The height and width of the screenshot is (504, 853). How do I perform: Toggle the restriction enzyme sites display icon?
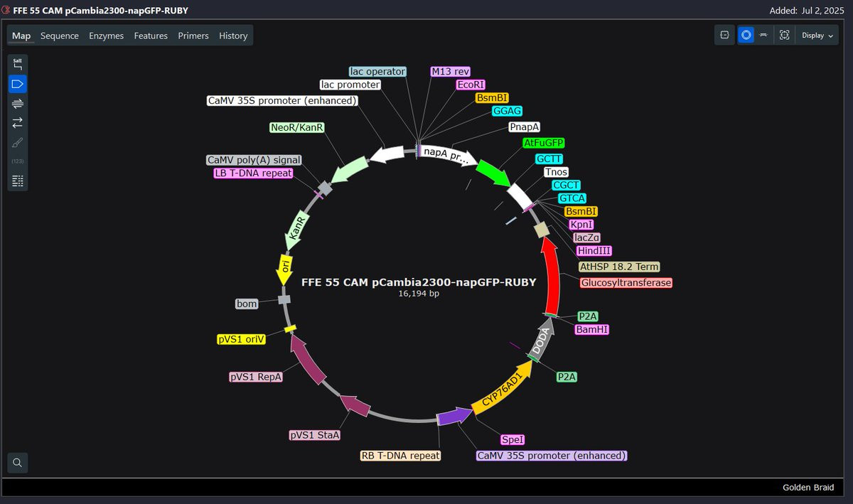click(18, 64)
